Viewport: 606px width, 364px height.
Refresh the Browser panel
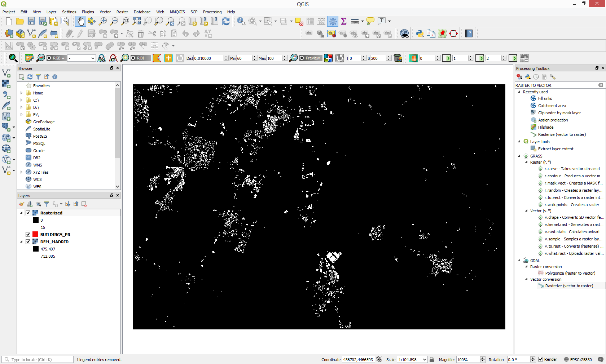pos(30,77)
